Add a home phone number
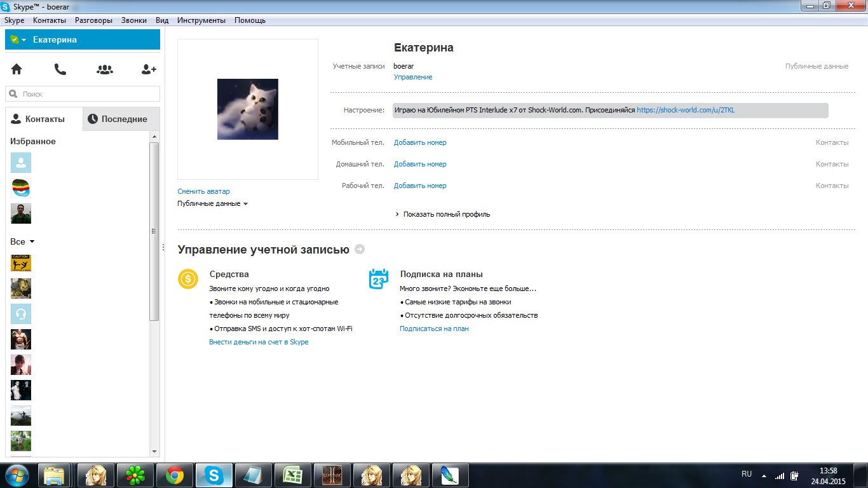This screenshot has height=488, width=868. pos(420,164)
